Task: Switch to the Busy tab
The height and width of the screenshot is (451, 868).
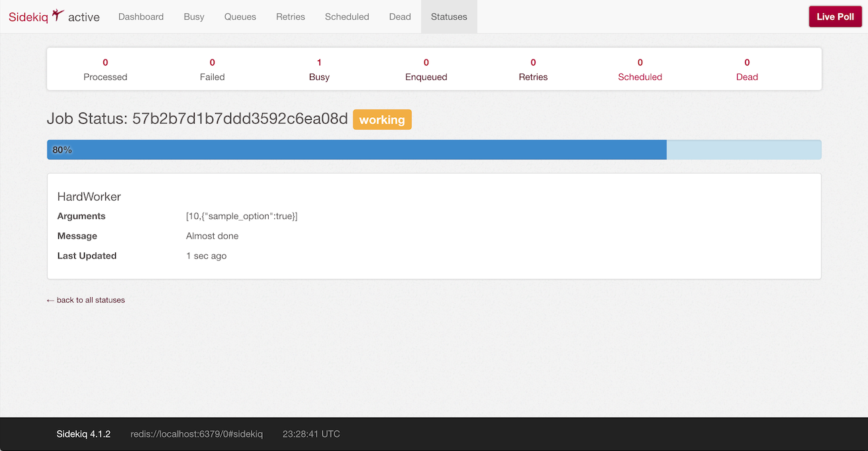Action: click(194, 17)
